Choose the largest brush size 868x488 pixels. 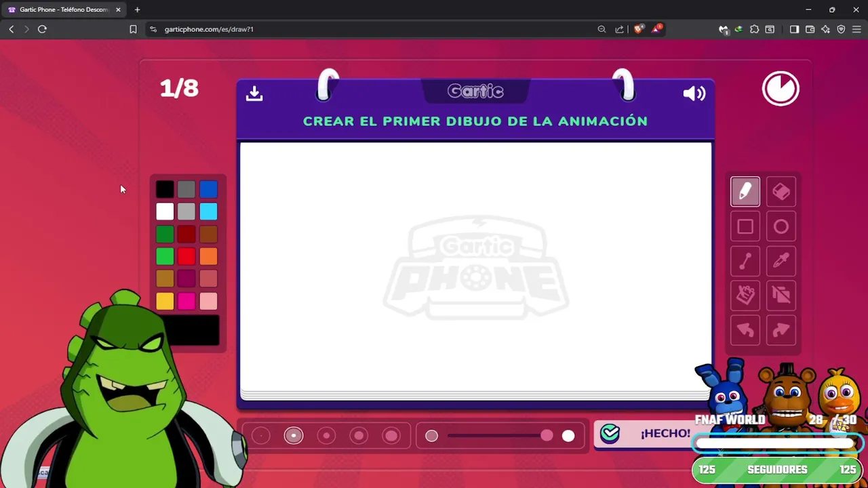tap(391, 436)
